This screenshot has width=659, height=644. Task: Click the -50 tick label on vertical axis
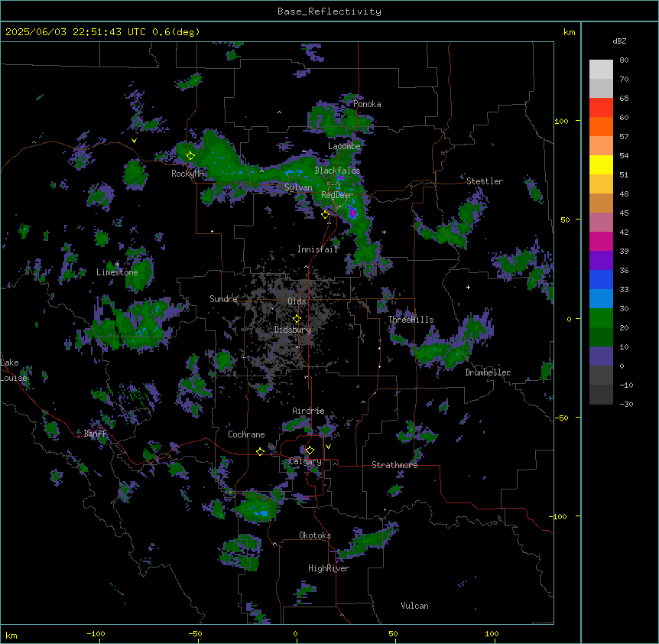pyautogui.click(x=561, y=418)
